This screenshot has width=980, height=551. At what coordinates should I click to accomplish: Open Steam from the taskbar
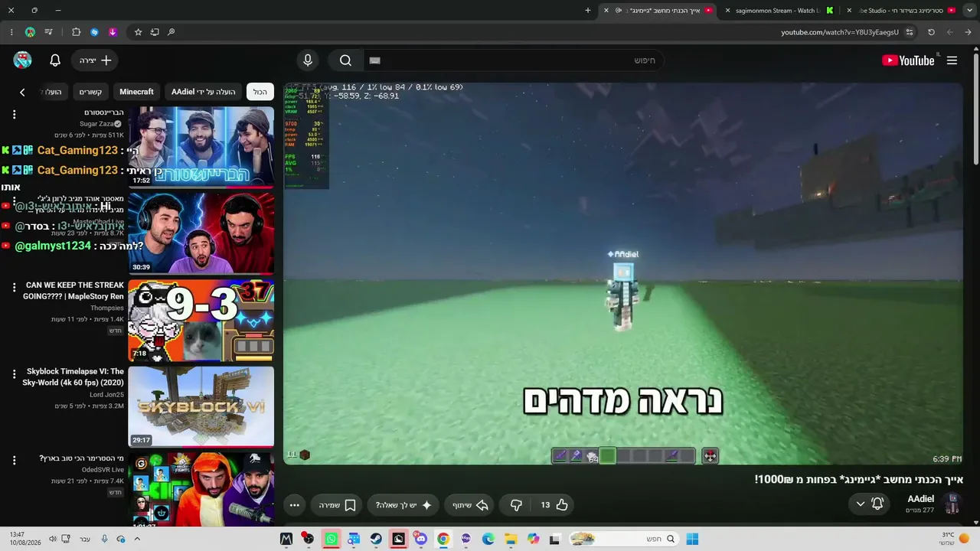coord(376,539)
